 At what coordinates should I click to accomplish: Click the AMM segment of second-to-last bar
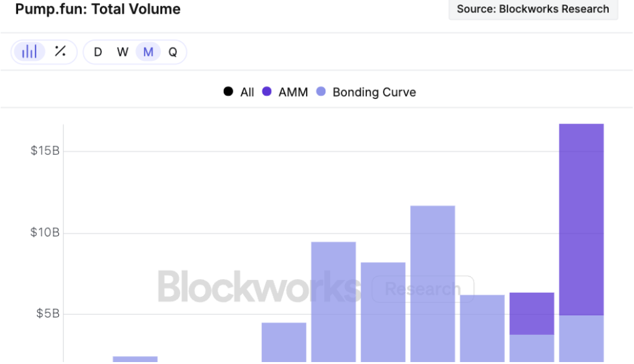click(532, 313)
